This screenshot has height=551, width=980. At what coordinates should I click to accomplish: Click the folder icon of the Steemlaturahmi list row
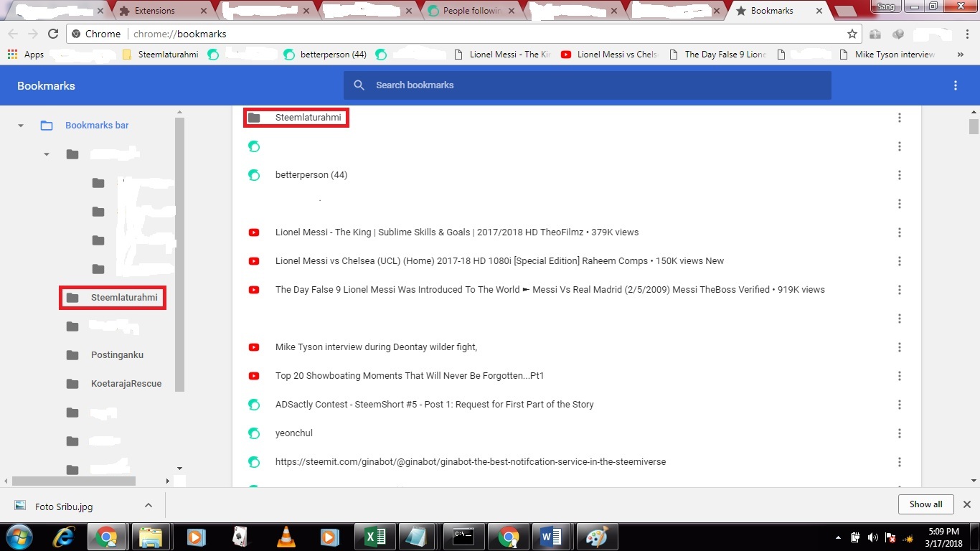[x=253, y=118]
